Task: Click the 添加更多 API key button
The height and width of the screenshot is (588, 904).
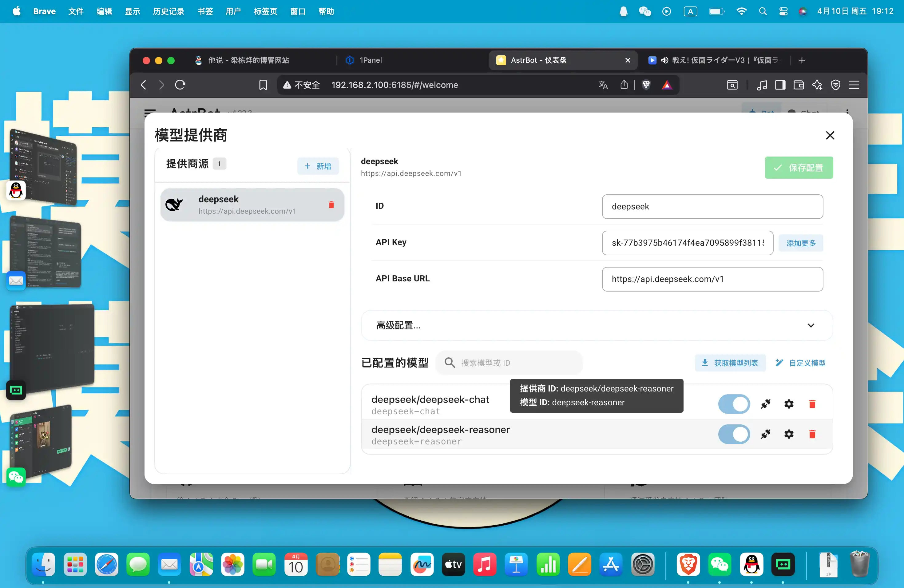Action: coord(800,243)
